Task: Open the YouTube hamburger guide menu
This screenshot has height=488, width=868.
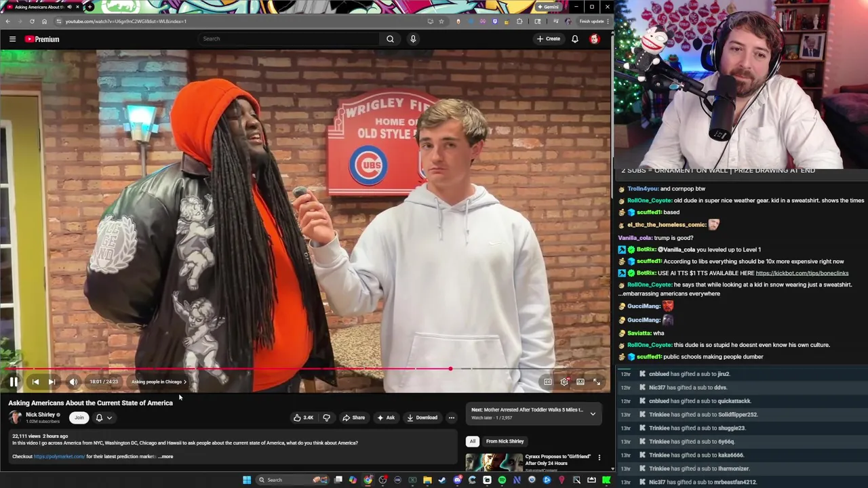Action: coord(12,39)
